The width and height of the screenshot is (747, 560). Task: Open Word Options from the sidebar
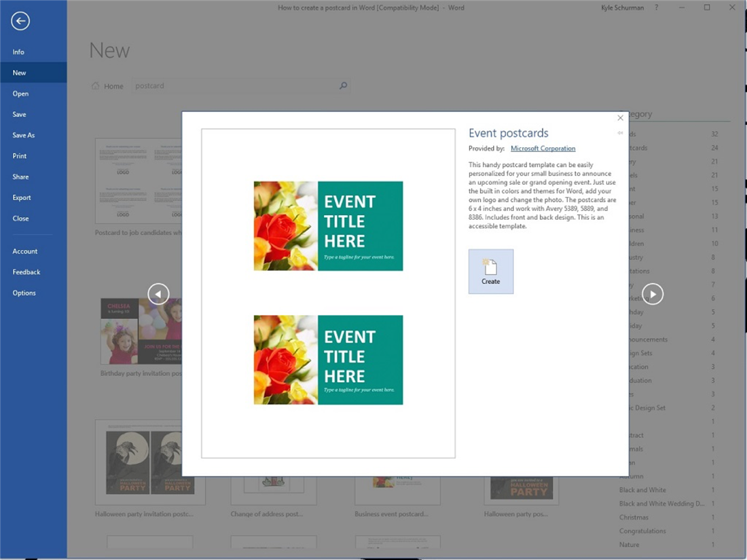[x=24, y=293]
